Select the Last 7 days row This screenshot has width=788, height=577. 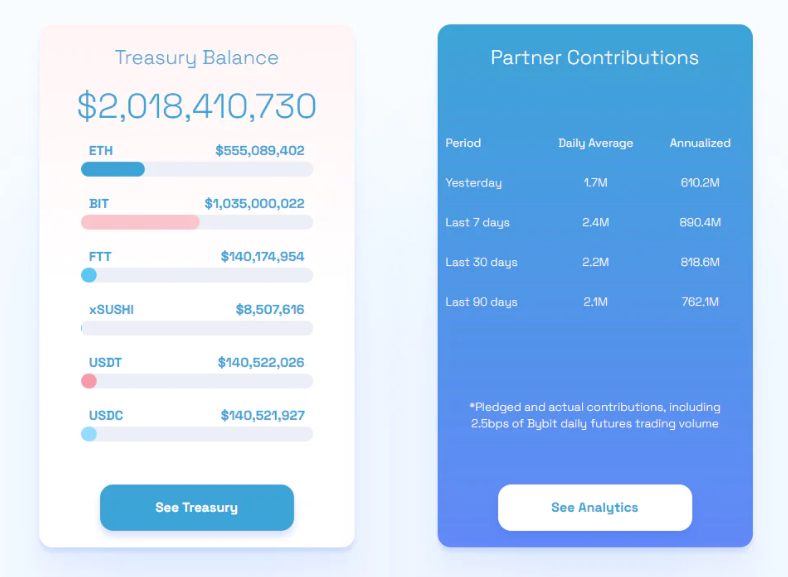595,222
